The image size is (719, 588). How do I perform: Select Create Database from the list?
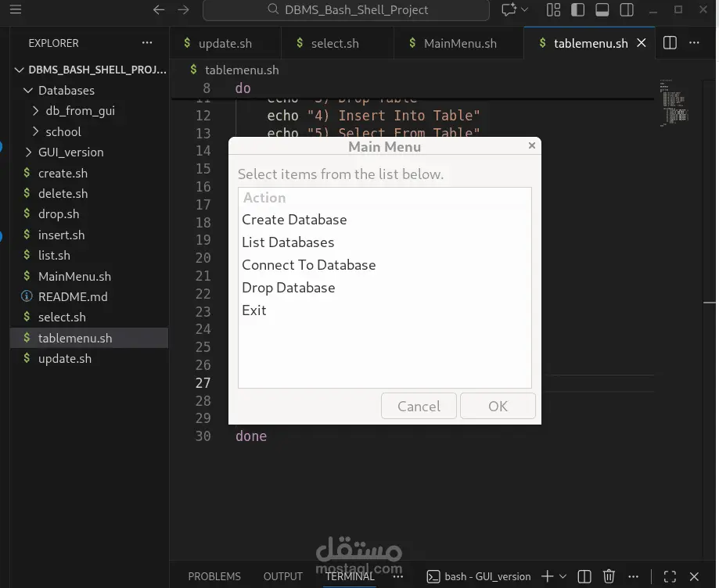coord(294,220)
